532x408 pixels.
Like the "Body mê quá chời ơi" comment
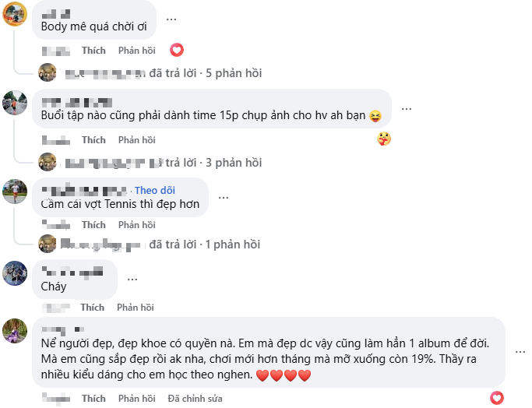click(93, 51)
